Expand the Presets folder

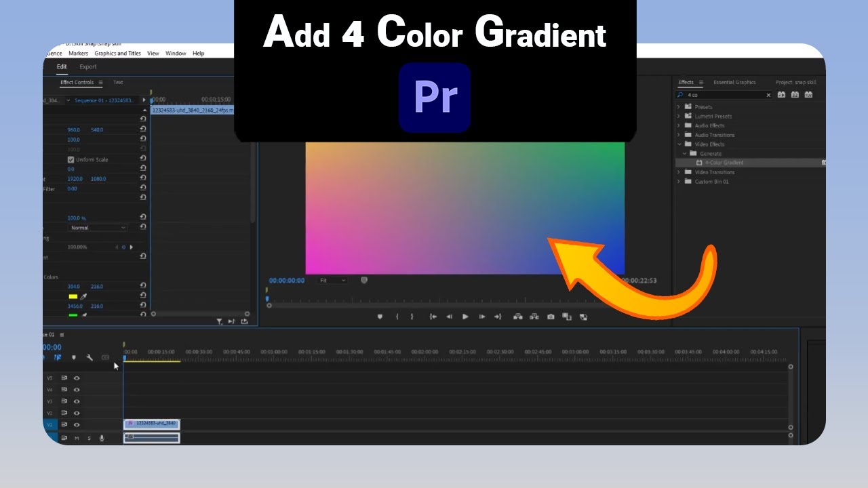[679, 107]
